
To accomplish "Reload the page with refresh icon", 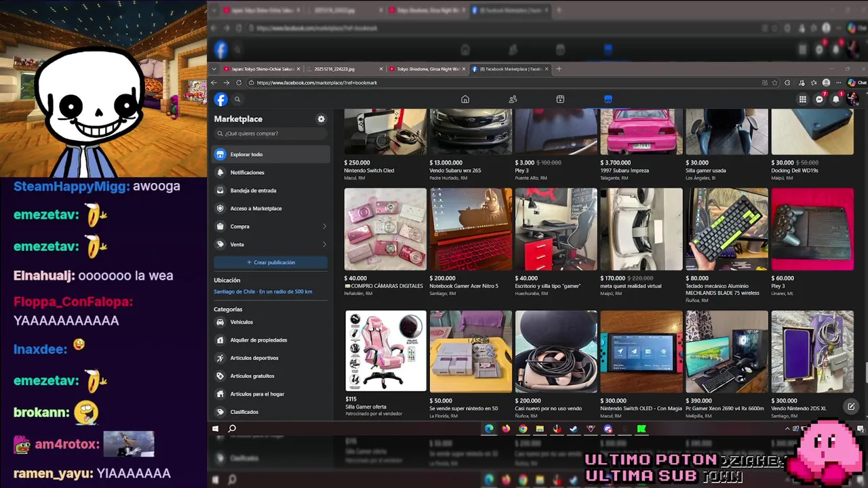I will coord(239,83).
